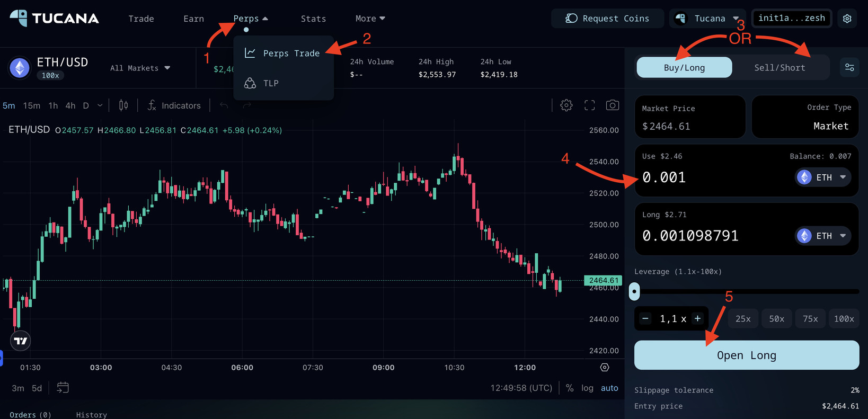This screenshot has height=419, width=868.
Task: Toggle percent scale on chart
Action: (x=570, y=388)
